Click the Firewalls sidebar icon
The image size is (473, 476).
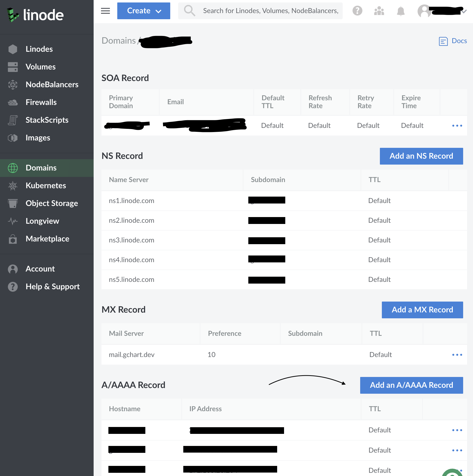click(13, 102)
